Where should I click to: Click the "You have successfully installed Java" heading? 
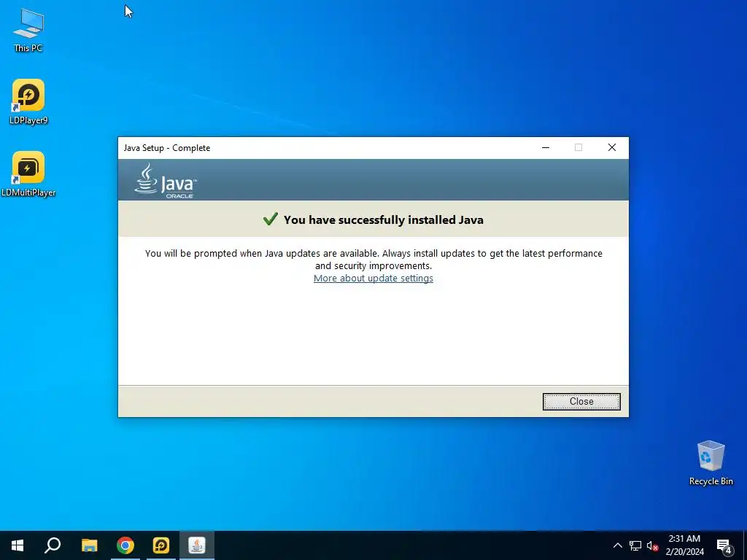384,219
